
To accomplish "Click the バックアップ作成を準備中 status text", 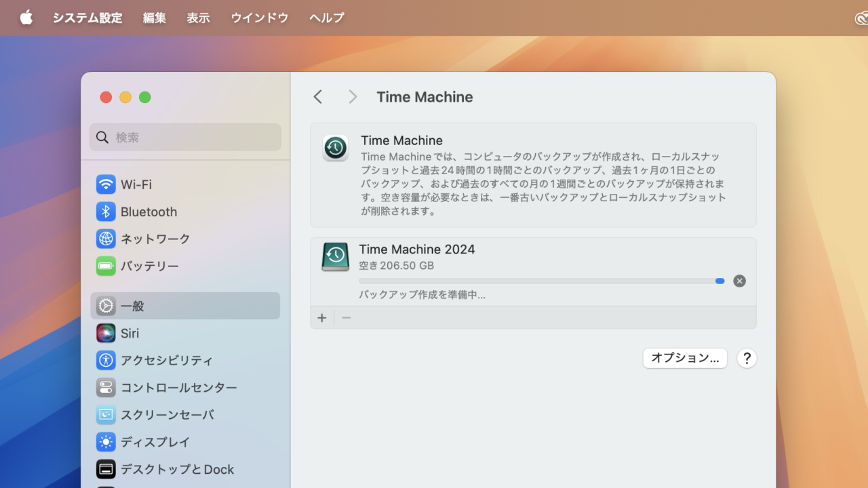I will tap(422, 295).
